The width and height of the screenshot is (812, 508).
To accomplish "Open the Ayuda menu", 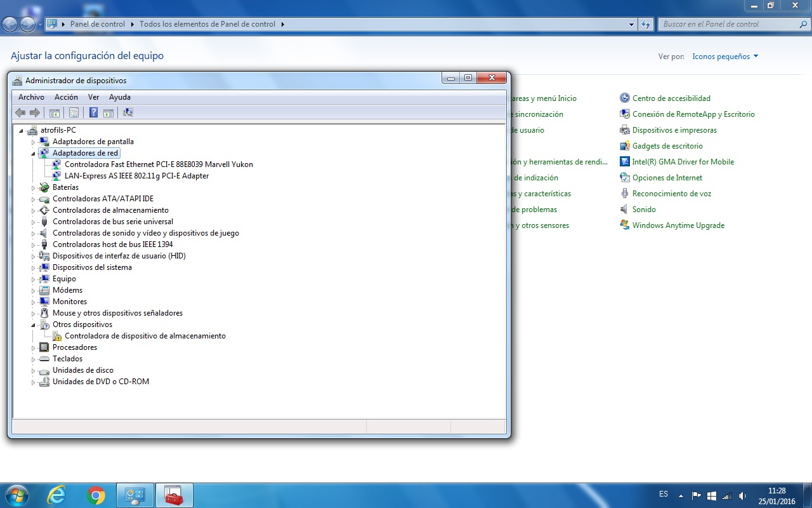I will click(120, 97).
